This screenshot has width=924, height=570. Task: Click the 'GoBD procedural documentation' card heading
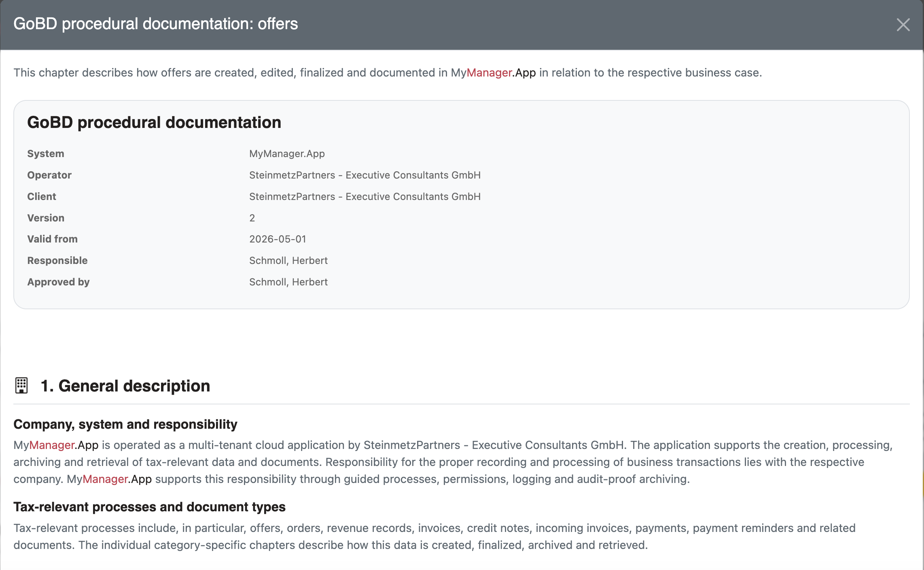[154, 122]
